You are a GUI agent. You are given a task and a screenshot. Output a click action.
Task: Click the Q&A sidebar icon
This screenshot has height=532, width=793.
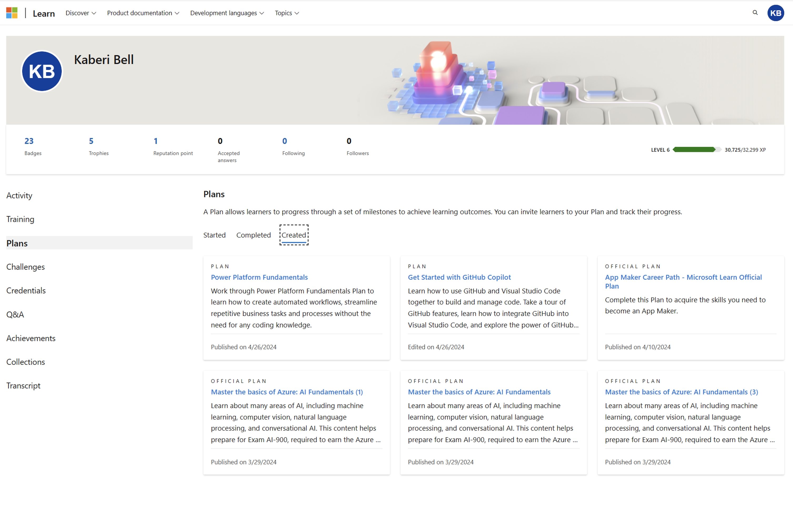pyautogui.click(x=14, y=314)
